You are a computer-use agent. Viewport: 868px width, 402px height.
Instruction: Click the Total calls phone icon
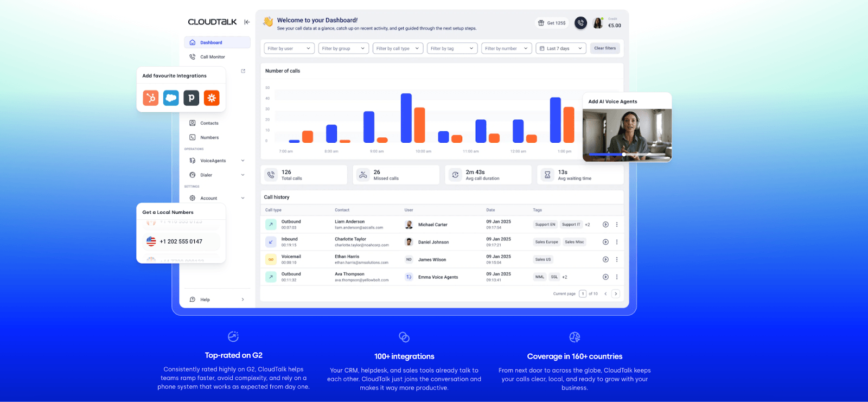tap(271, 175)
